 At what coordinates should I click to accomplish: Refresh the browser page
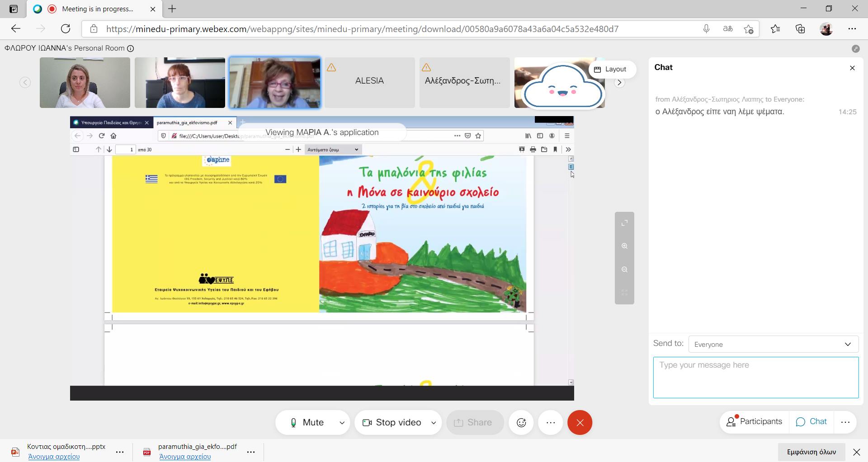(66, 29)
